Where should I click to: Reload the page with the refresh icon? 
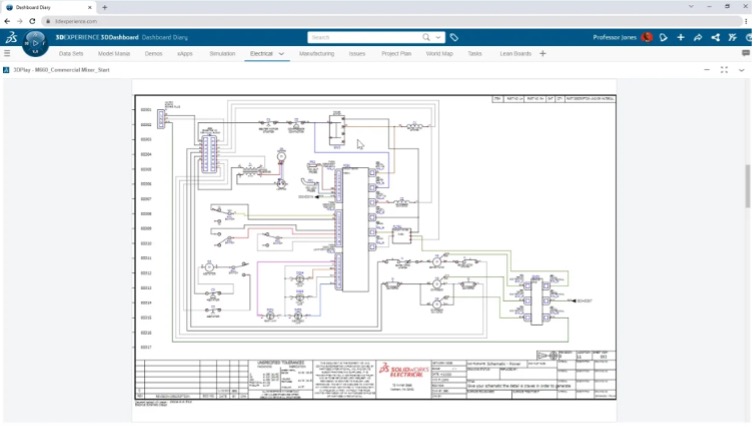tap(32, 21)
